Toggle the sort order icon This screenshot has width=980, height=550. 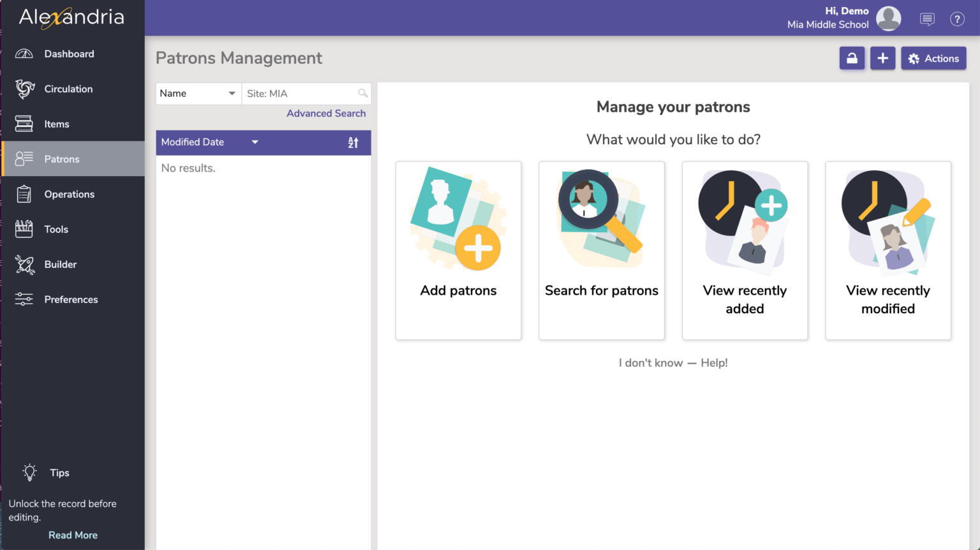click(353, 142)
